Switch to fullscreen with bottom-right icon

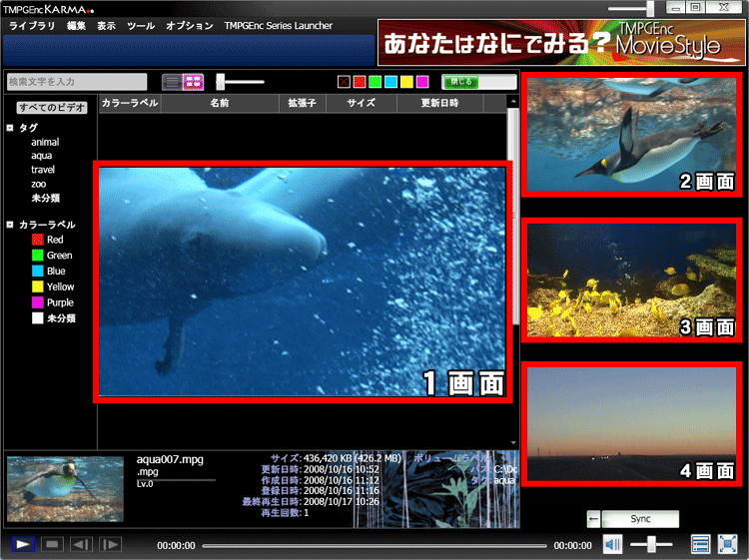point(728,544)
